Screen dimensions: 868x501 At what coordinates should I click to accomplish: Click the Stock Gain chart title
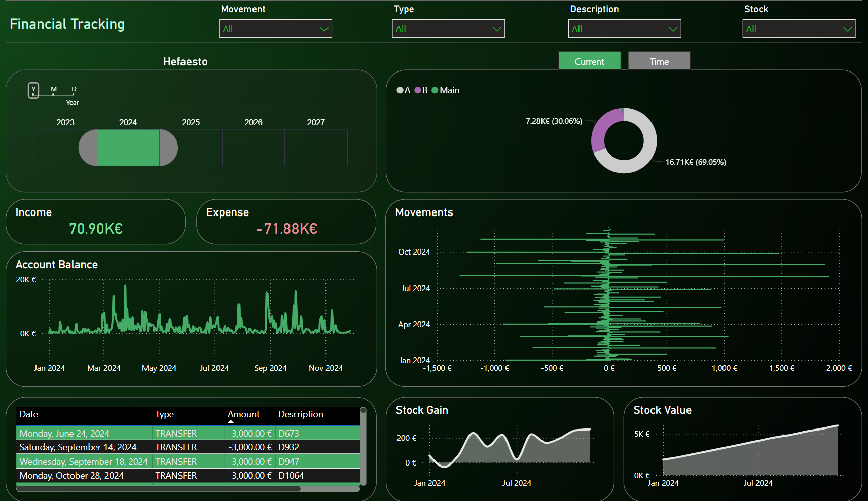coord(422,410)
